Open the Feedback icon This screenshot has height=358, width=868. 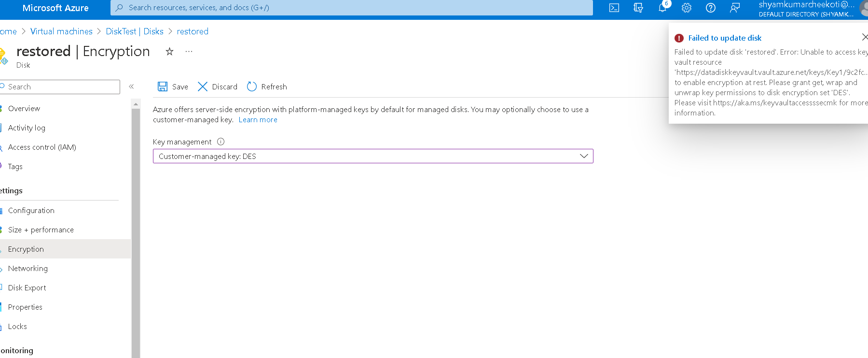pos(735,8)
